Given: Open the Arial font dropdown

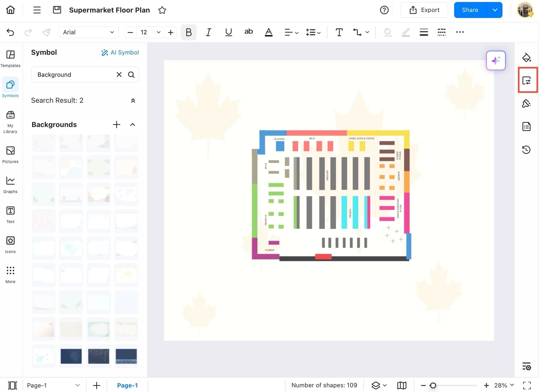Looking at the screenshot, I should pyautogui.click(x=88, y=32).
